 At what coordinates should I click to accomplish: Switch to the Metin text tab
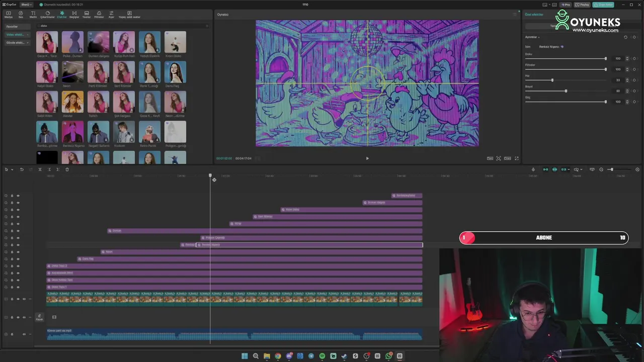[33, 15]
